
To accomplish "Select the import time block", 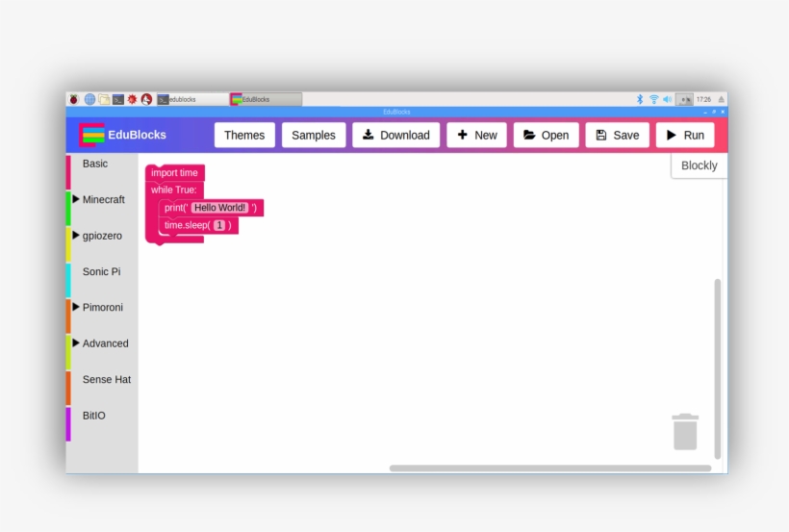I will point(174,172).
